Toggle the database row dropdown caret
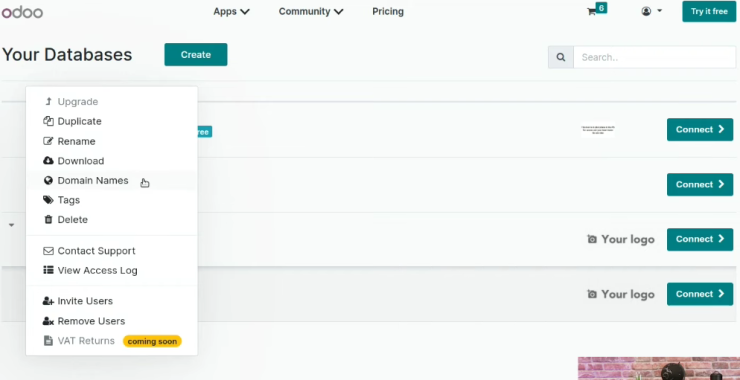The height and width of the screenshot is (380, 740). [x=11, y=225]
